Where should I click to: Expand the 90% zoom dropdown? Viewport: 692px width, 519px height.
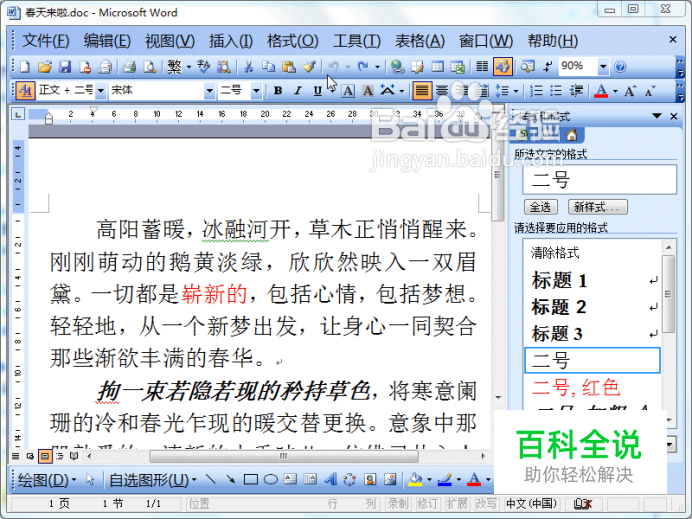(x=603, y=67)
